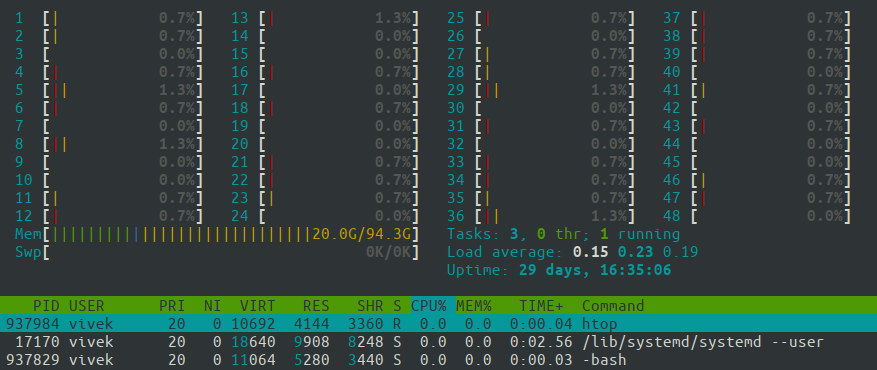Select the /lib/systemd/systemd --user process row
The height and width of the screenshot is (370, 877).
[438, 341]
